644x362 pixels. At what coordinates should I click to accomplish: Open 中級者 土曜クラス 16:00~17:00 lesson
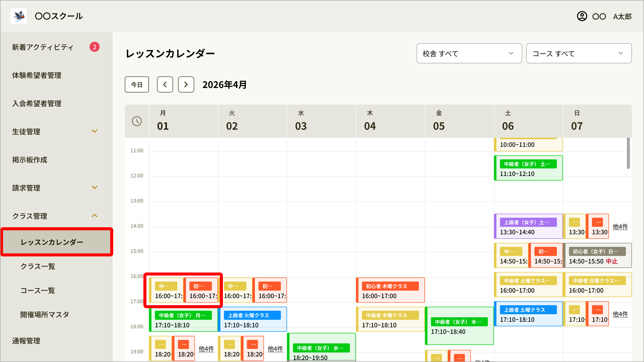coord(528,285)
